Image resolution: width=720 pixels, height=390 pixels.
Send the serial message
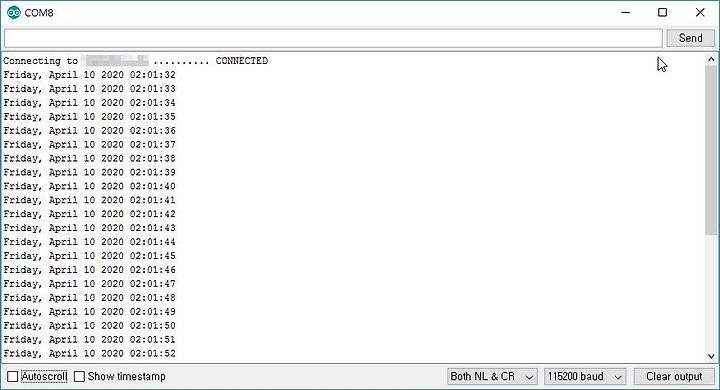pyautogui.click(x=691, y=38)
